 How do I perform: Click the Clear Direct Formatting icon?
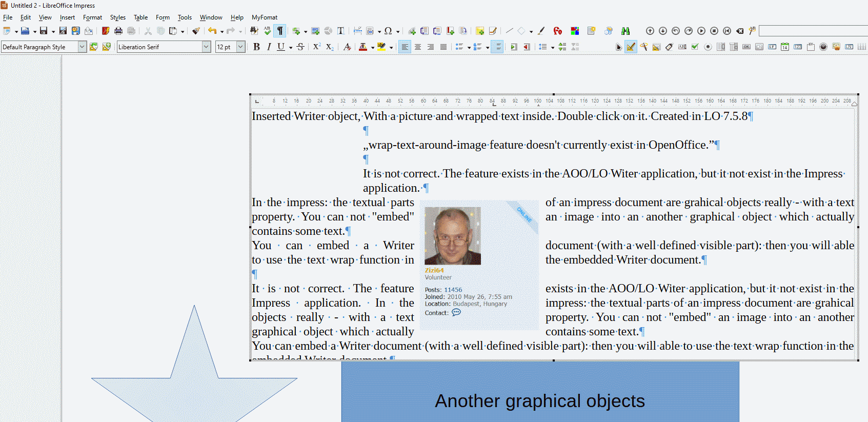(x=347, y=47)
